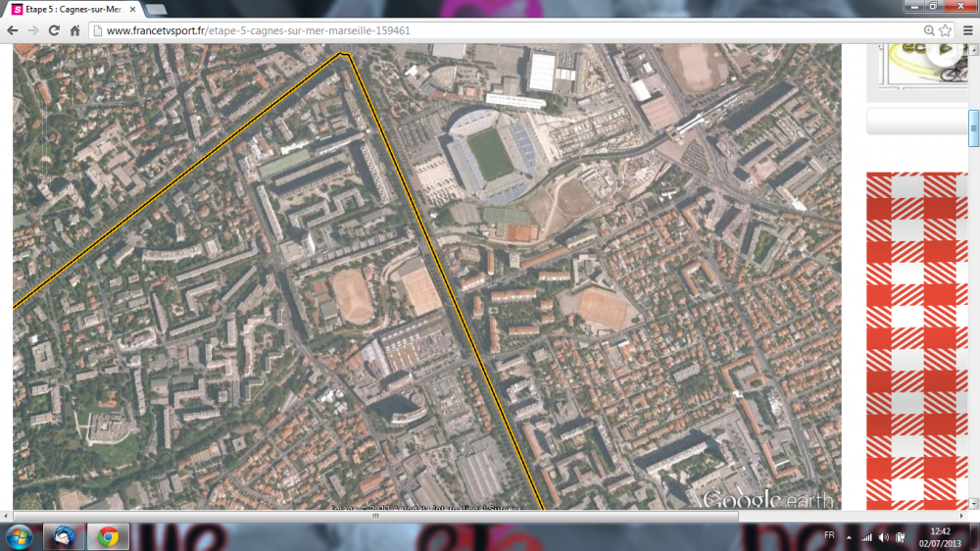Image resolution: width=980 pixels, height=551 pixels.
Task: Click the red checkered sidebar banner
Action: coord(917,341)
